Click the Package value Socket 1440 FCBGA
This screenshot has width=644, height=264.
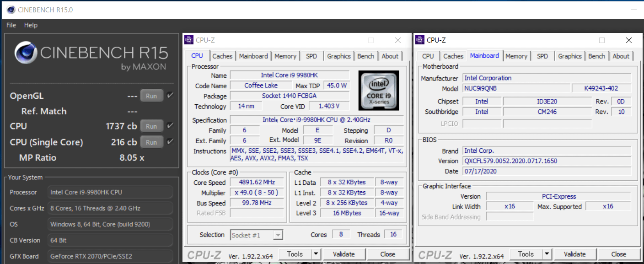click(x=290, y=96)
